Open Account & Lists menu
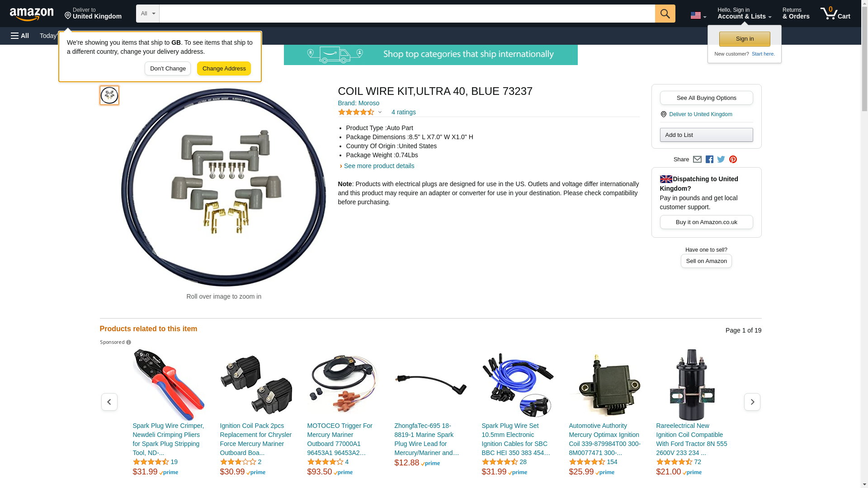The image size is (868, 488). (744, 14)
